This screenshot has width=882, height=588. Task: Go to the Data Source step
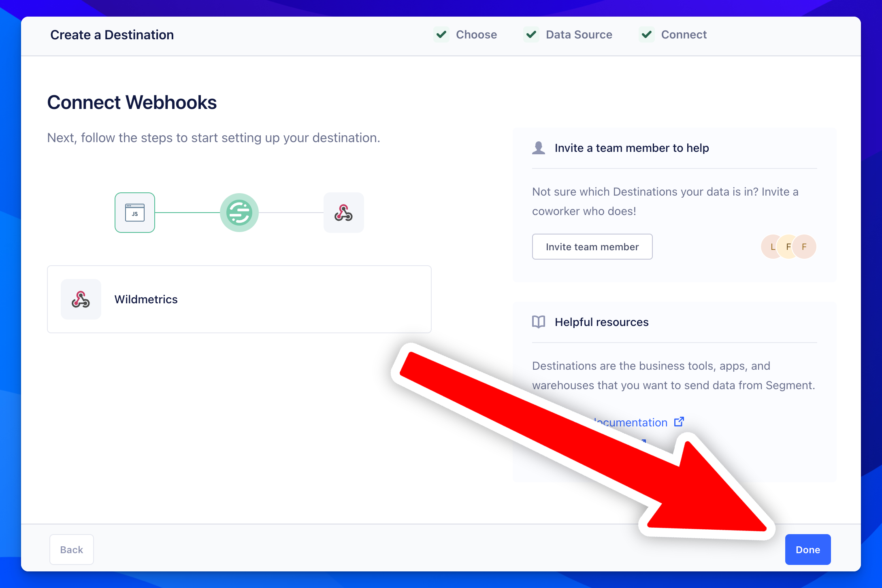point(579,34)
